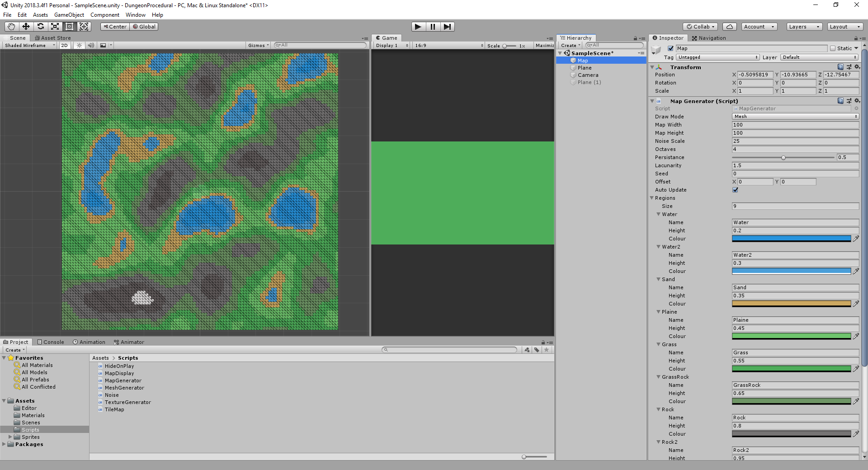Select the Rotate tool

tap(41, 27)
